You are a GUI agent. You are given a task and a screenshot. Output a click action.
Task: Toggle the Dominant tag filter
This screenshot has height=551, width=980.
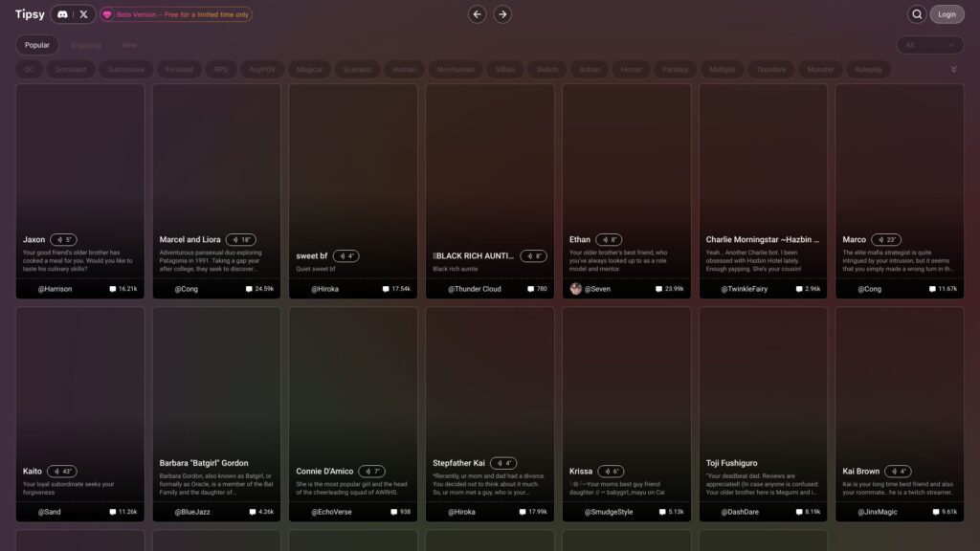71,69
